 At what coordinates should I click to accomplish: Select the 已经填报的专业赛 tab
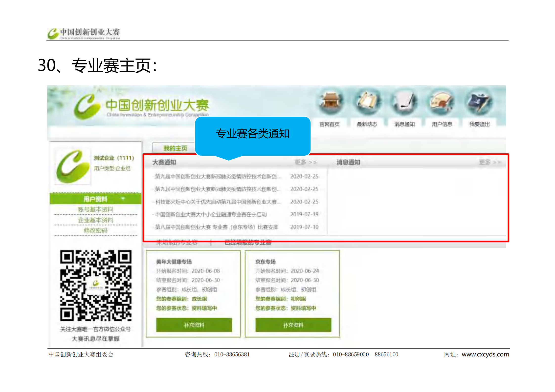[248, 243]
